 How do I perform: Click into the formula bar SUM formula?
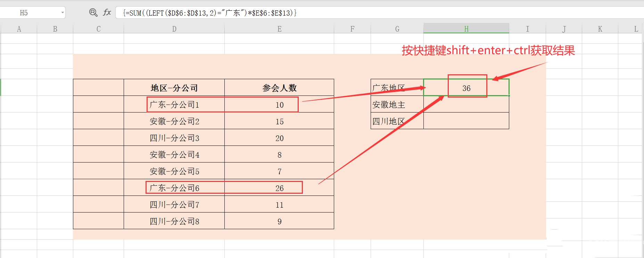click(209, 13)
